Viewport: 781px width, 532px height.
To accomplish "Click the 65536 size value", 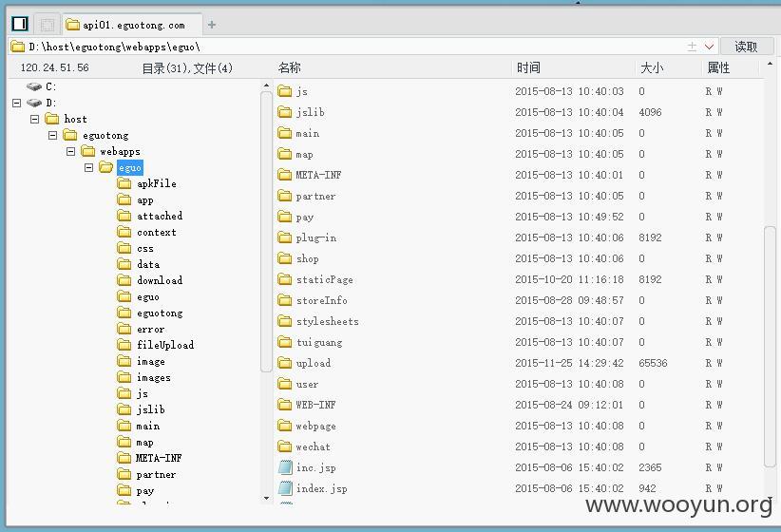I will [x=653, y=363].
